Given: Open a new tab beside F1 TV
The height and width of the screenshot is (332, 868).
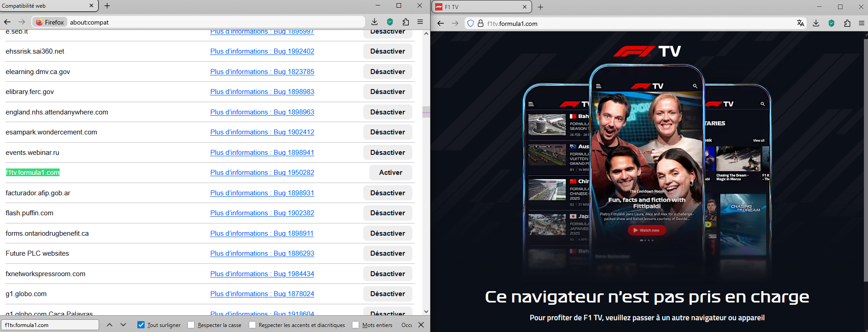Looking at the screenshot, I should (x=541, y=7).
